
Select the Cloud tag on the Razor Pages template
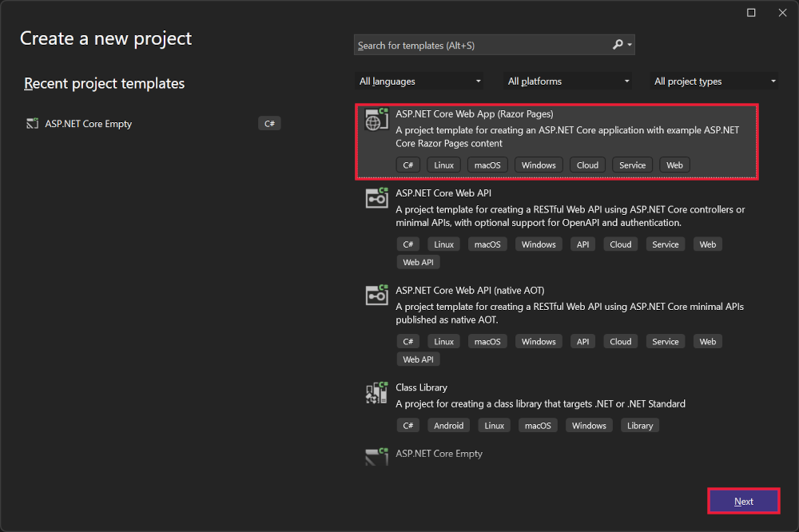[x=587, y=165]
